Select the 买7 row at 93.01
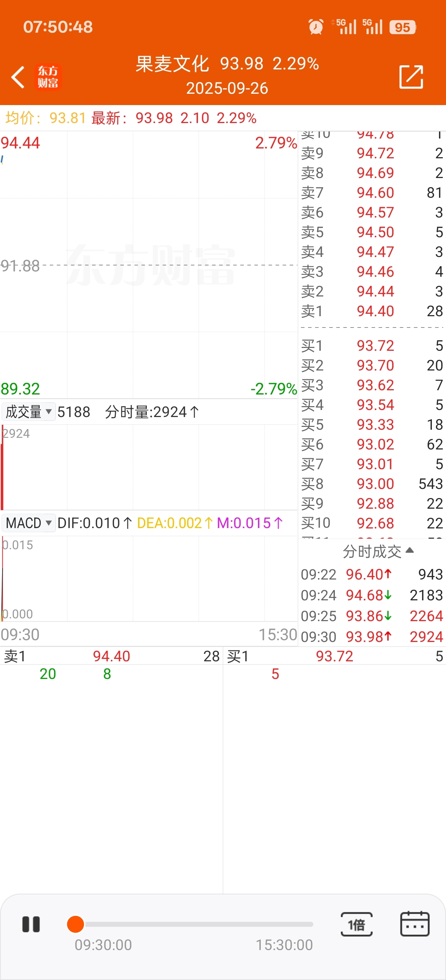The image size is (446, 980). [372, 464]
